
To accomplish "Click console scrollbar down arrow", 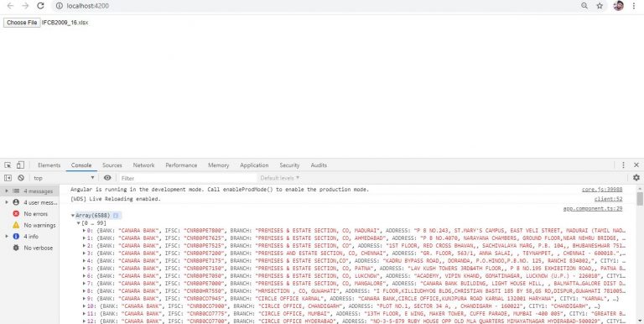I will pyautogui.click(x=640, y=321).
